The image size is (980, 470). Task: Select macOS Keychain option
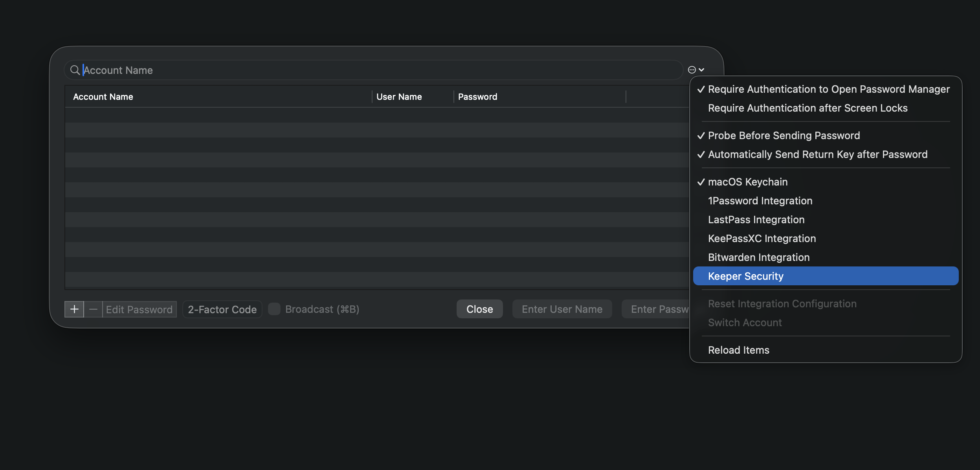coord(747,182)
